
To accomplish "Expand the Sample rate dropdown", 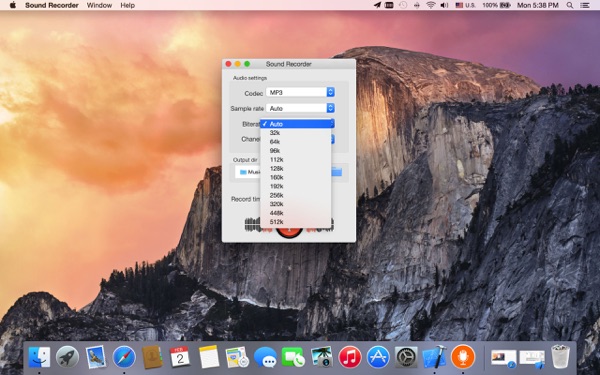I will 300,108.
